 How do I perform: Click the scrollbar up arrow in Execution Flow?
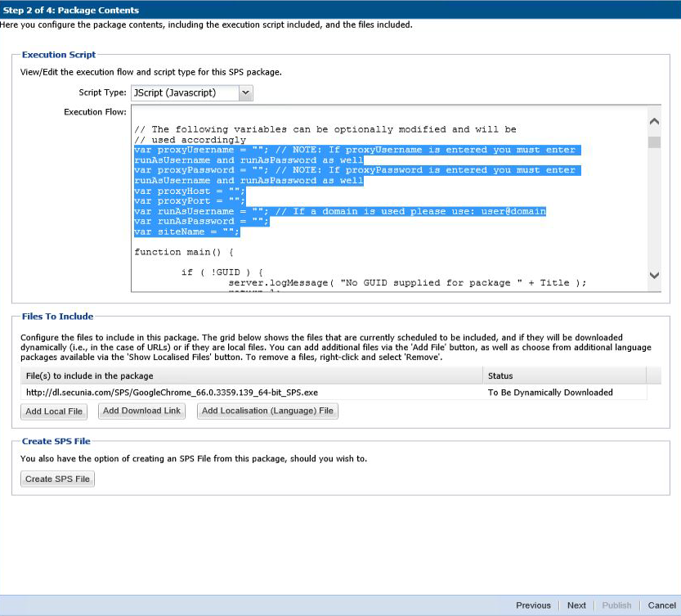pyautogui.click(x=653, y=119)
